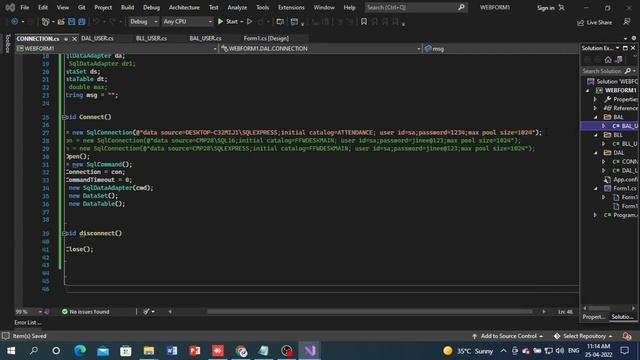Click the Switch Views icon in Solution Explorer
The height and width of the screenshot is (360, 640).
click(619, 60)
